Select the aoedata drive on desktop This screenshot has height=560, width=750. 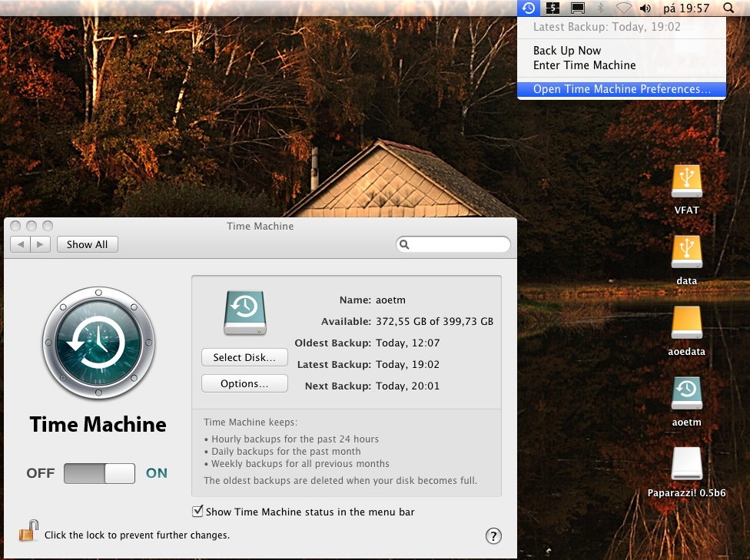pyautogui.click(x=686, y=323)
